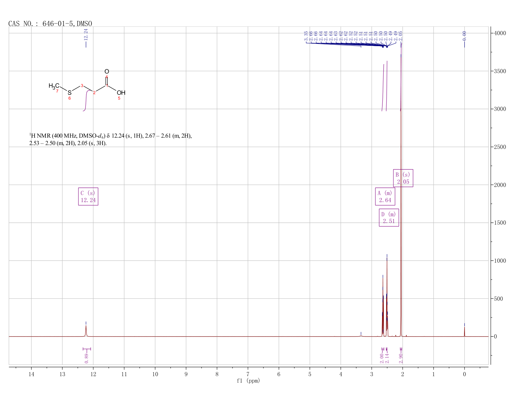The image size is (532, 411).
Task: Click the TMS reference peak at 0 ppm
Action: (x=464, y=331)
